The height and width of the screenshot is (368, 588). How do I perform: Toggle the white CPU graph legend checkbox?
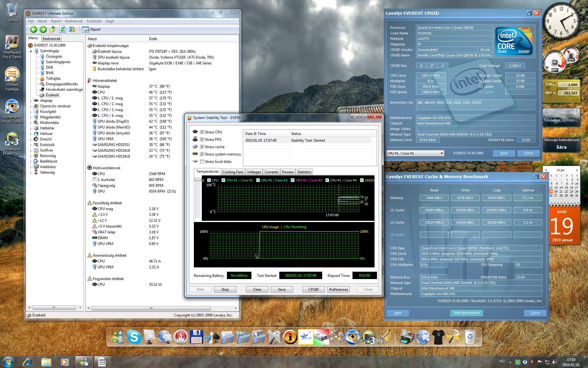(209, 180)
